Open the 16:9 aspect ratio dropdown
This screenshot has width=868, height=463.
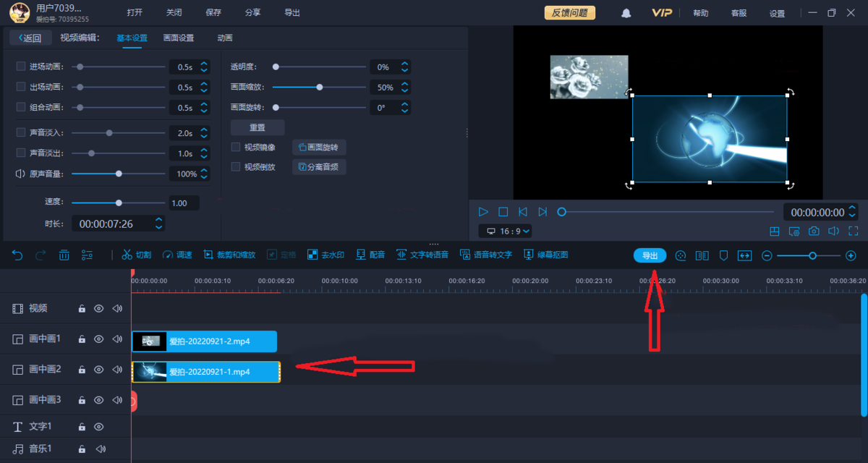click(x=505, y=231)
